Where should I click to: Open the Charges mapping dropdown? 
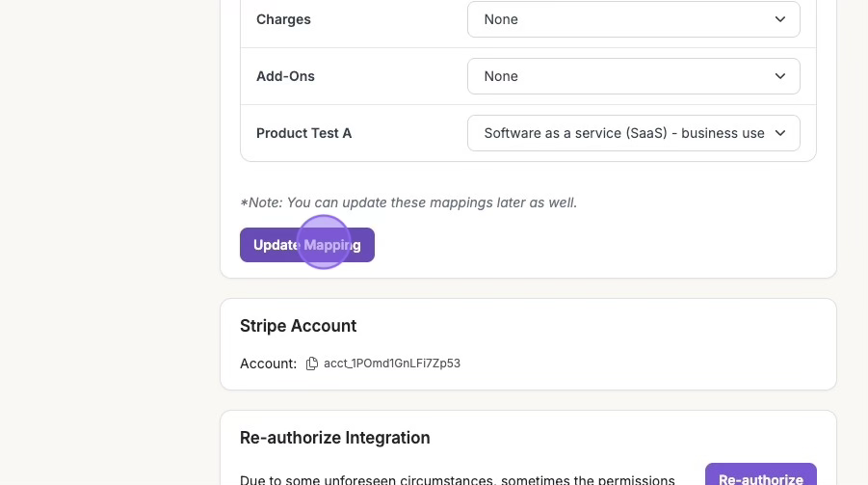pos(633,19)
